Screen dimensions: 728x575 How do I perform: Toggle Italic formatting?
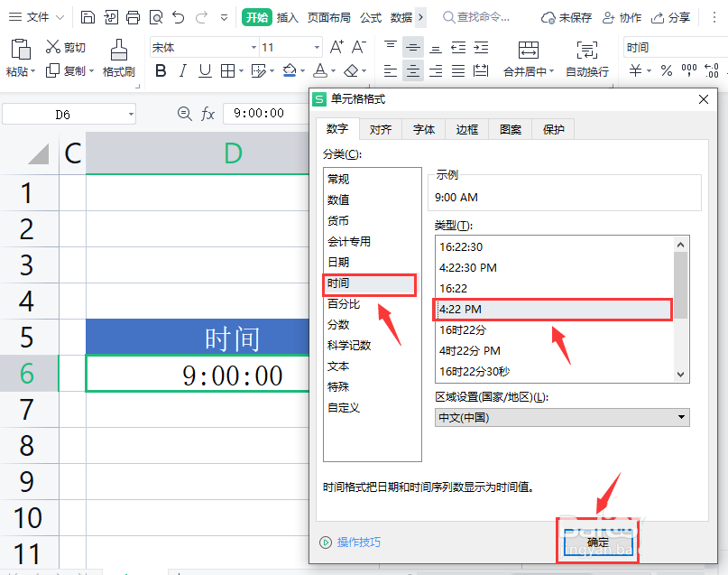[x=183, y=71]
